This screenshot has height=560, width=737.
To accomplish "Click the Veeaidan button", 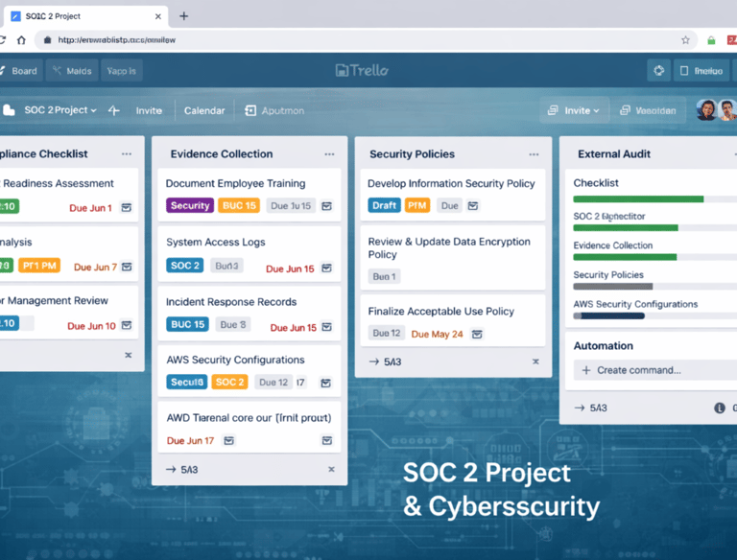I will 648,110.
